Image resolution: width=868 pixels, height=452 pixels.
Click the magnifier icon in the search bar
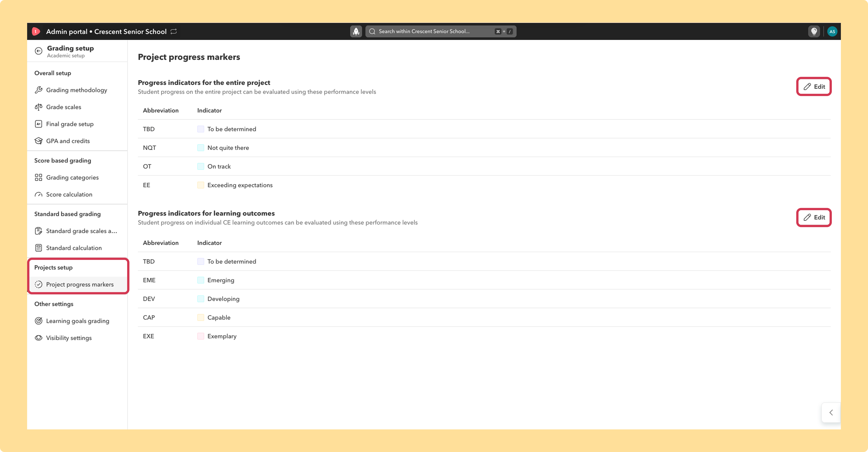click(372, 31)
